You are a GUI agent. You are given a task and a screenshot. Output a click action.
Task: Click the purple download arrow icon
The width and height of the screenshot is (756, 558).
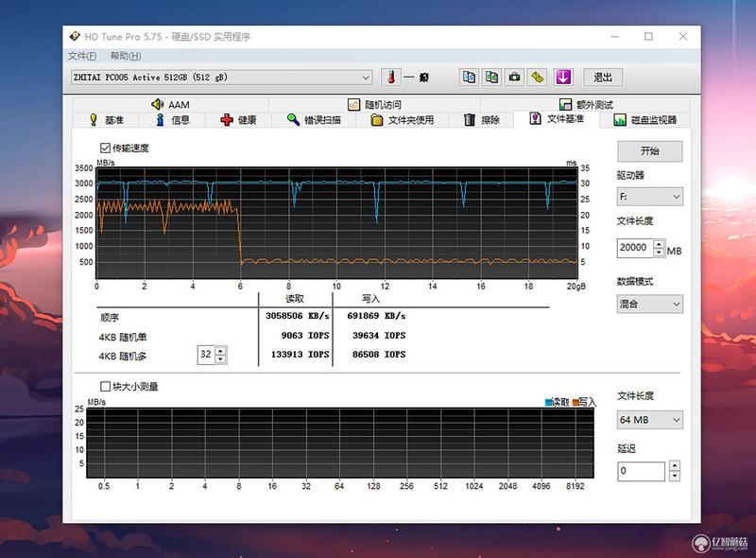(562, 78)
